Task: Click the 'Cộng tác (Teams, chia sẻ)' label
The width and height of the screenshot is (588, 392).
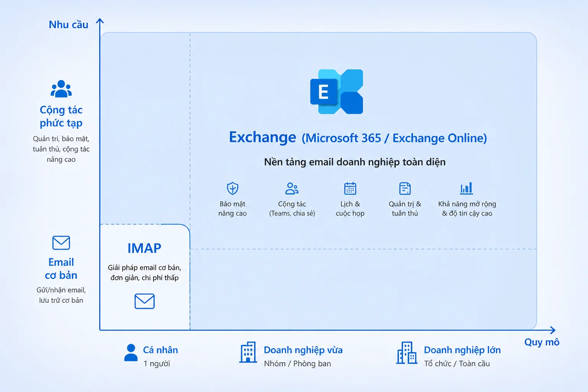Action: [292, 209]
